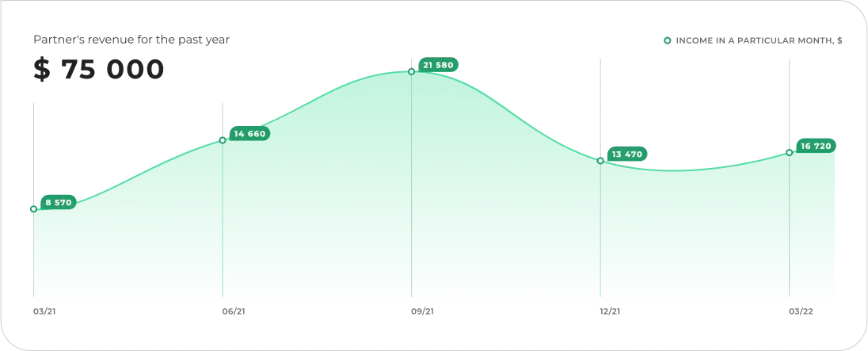Screen dimensions: 868x351
Task: Click the 8 570 value label
Action: click(59, 203)
